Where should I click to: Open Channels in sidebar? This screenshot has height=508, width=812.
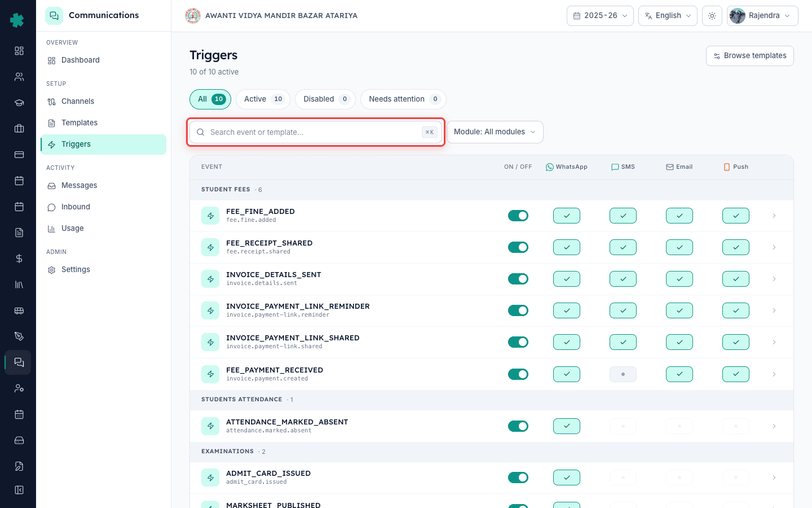tap(103, 102)
